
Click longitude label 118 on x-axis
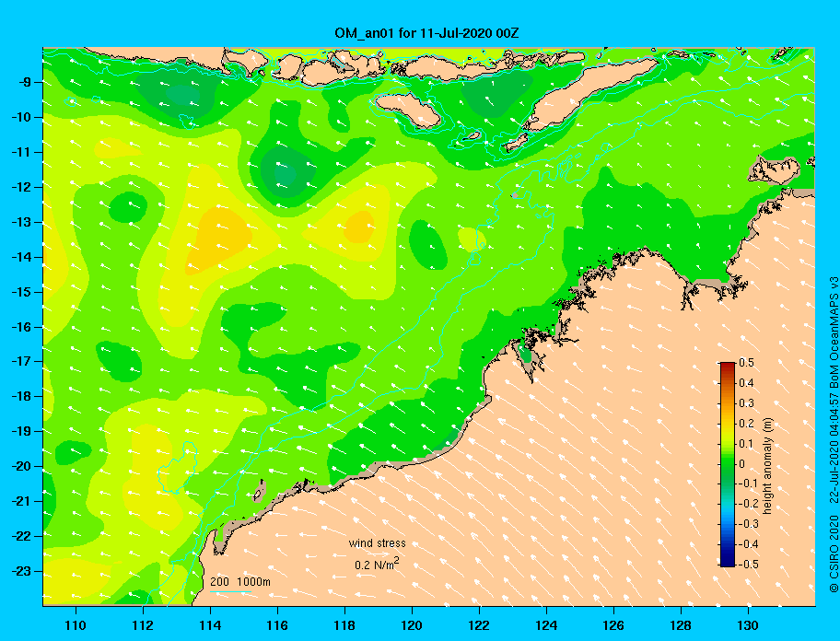(344, 625)
